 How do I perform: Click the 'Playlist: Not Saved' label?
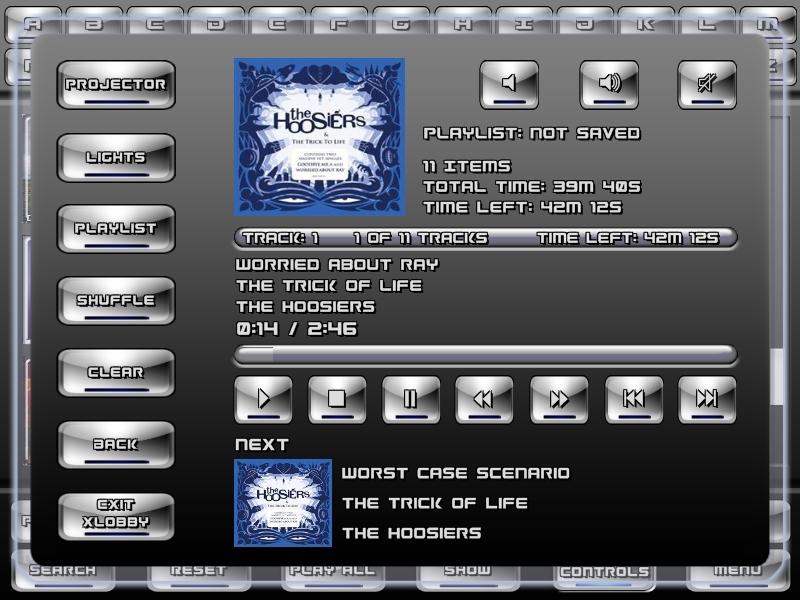tap(532, 134)
